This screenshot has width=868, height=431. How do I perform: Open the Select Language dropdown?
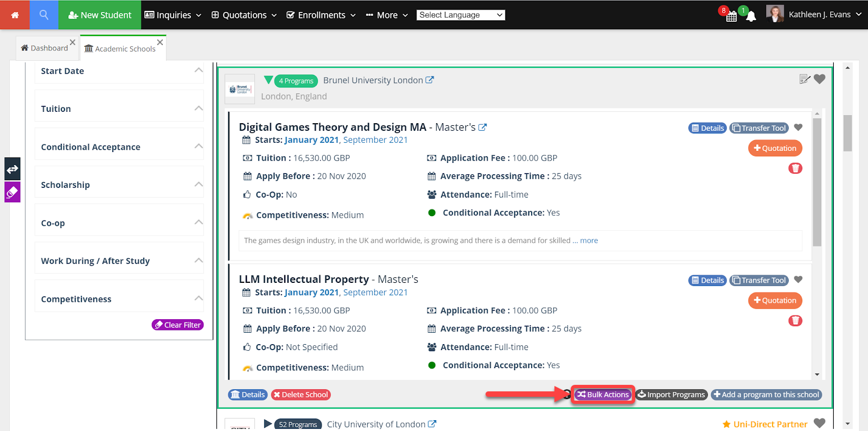tap(461, 15)
